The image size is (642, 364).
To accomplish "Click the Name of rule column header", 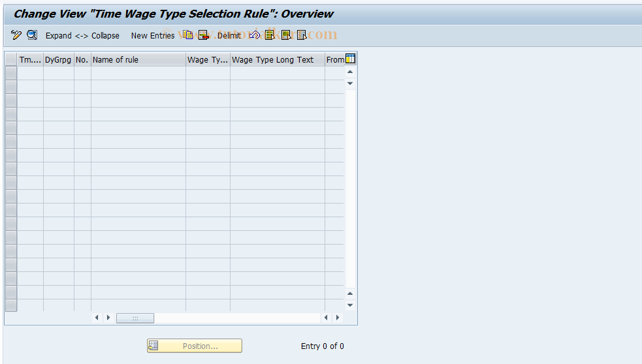I will click(x=138, y=60).
